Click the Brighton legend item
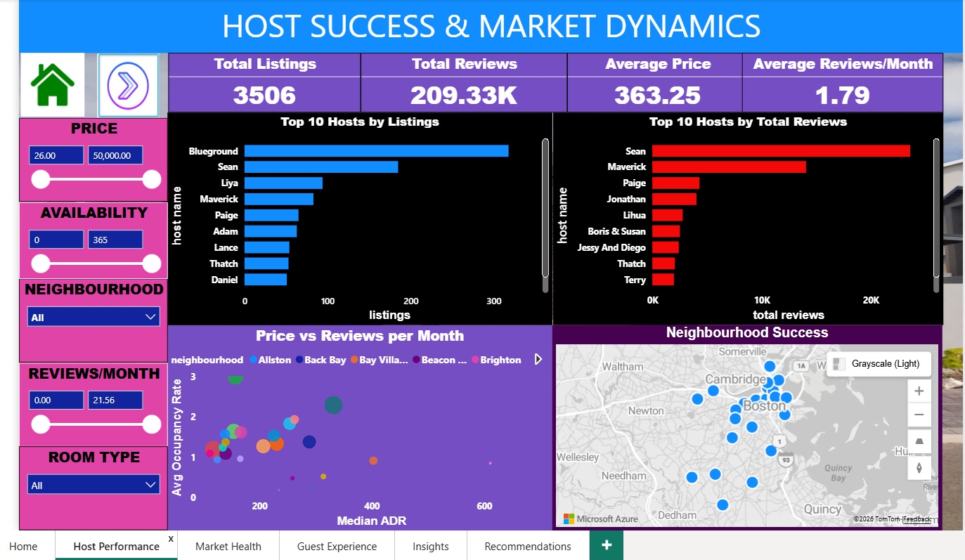 [x=496, y=360]
